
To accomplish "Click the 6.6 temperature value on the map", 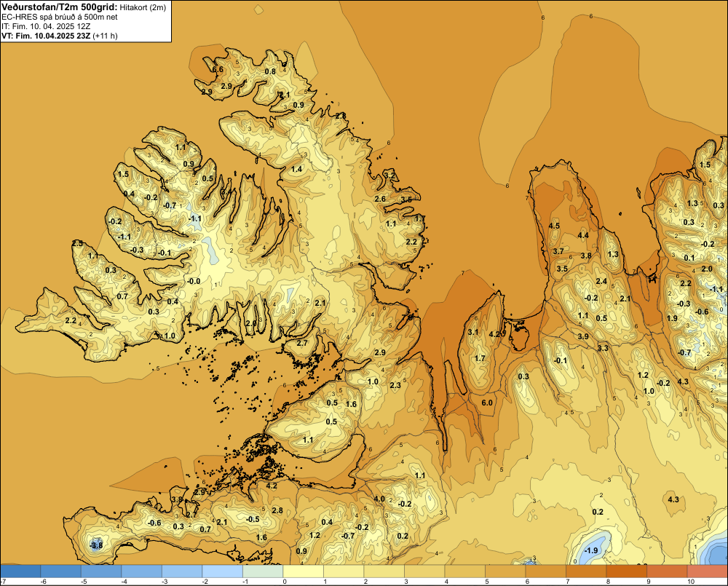I will pos(218,70).
